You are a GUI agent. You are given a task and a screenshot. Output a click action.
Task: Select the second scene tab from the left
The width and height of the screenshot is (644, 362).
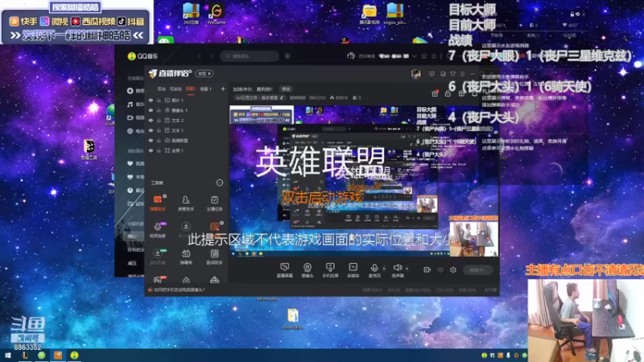[175, 88]
